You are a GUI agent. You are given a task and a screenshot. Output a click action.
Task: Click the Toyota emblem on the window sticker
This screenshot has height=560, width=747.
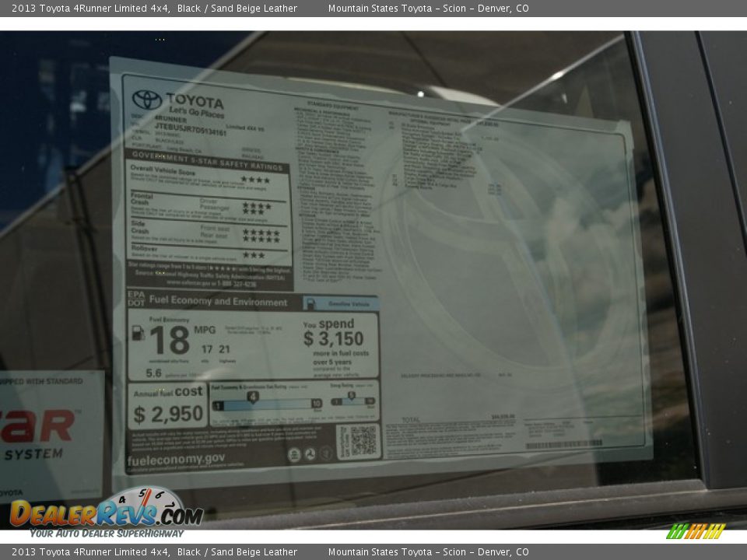tap(147, 100)
